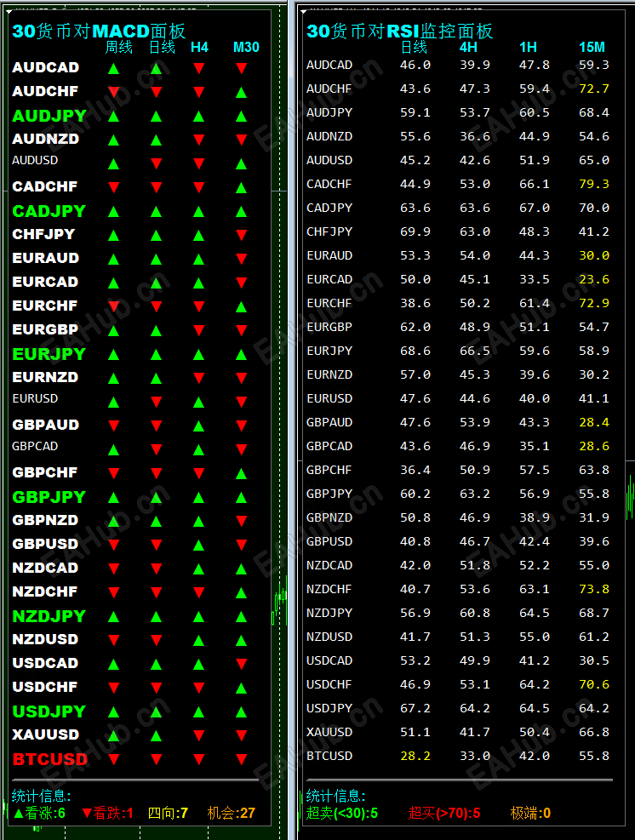This screenshot has width=635, height=840.
Task: Click the 超买(>70):5 overbought statistic
Action: click(444, 814)
